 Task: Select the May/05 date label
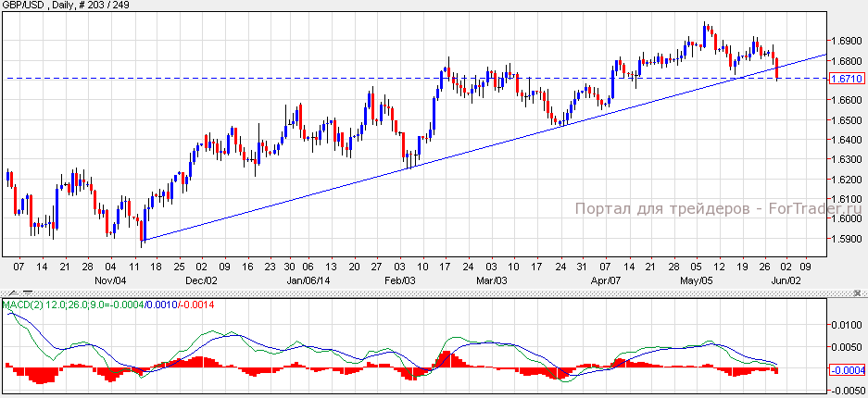click(x=697, y=279)
